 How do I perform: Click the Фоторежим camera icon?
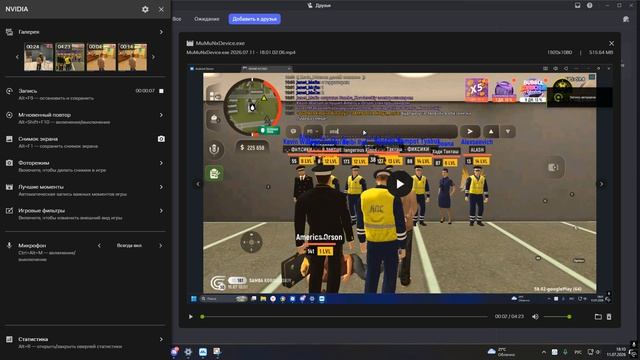[9, 163]
